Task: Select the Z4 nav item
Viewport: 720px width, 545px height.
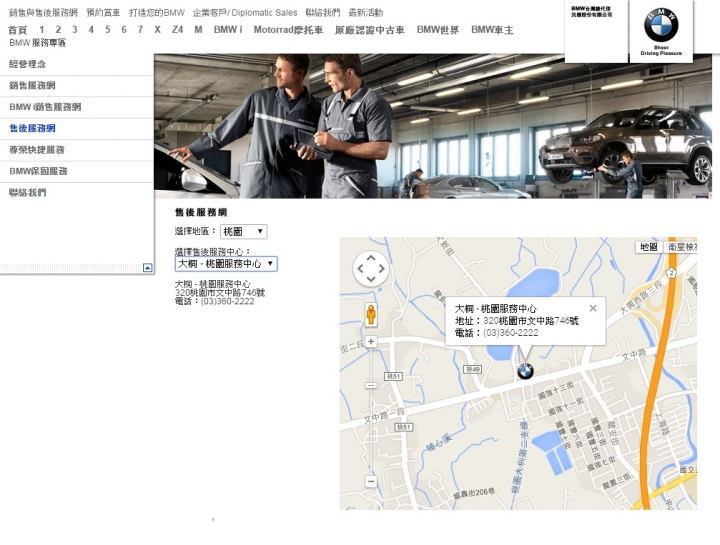Action: [177, 30]
